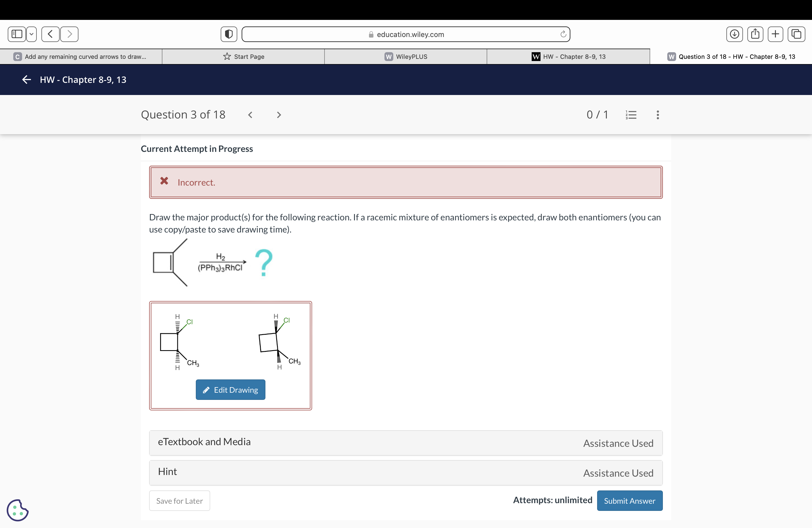
Task: Open the sidebar options chevron dropdown
Action: (31, 34)
